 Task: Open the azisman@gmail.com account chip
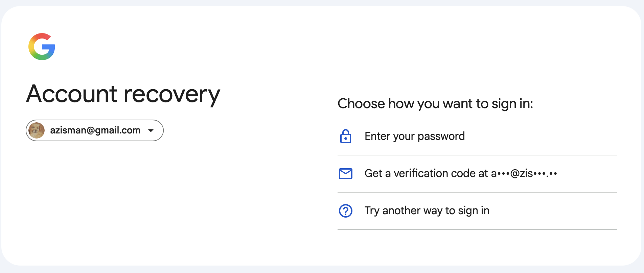(95, 130)
